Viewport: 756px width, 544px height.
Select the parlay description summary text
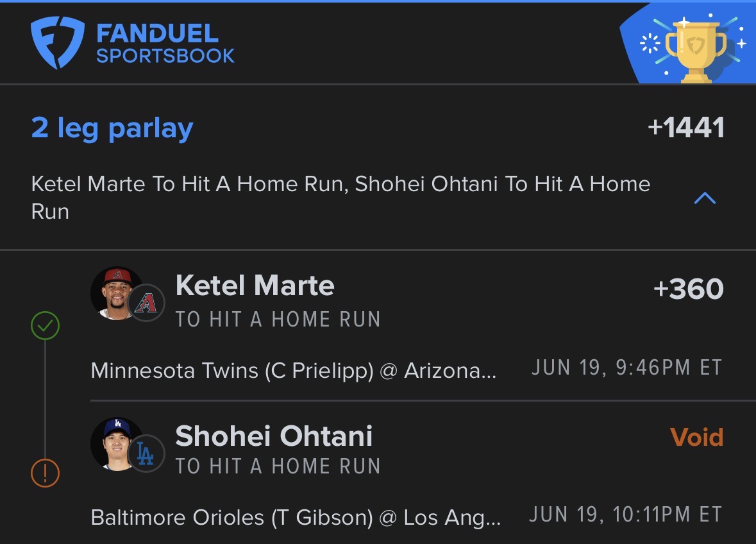(x=340, y=198)
